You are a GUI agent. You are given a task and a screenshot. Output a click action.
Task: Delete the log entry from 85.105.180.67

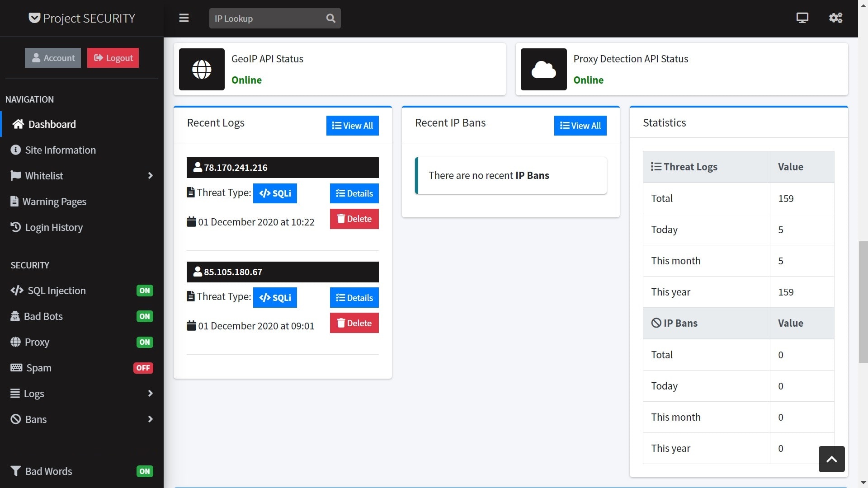[354, 323]
